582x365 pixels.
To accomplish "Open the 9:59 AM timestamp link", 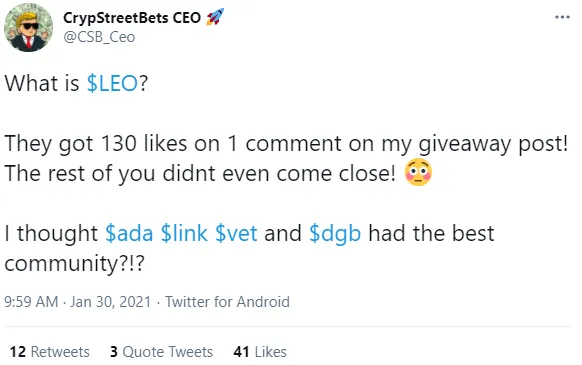I will (31, 302).
